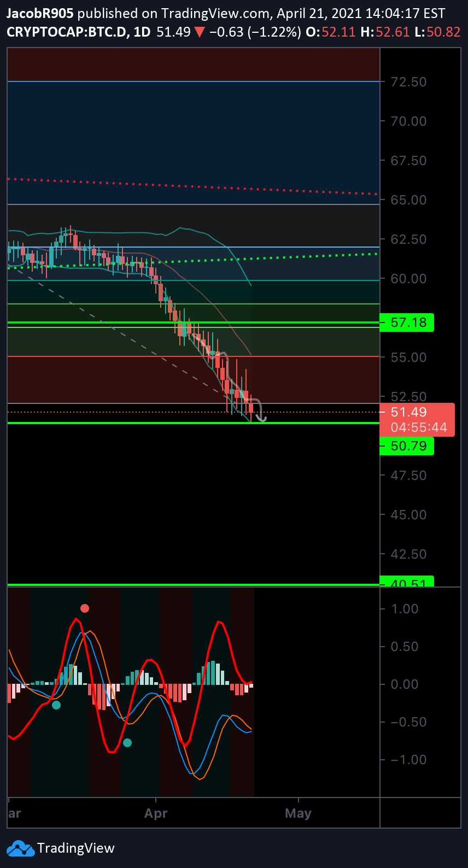Click the JacobR905 author name

[40, 13]
